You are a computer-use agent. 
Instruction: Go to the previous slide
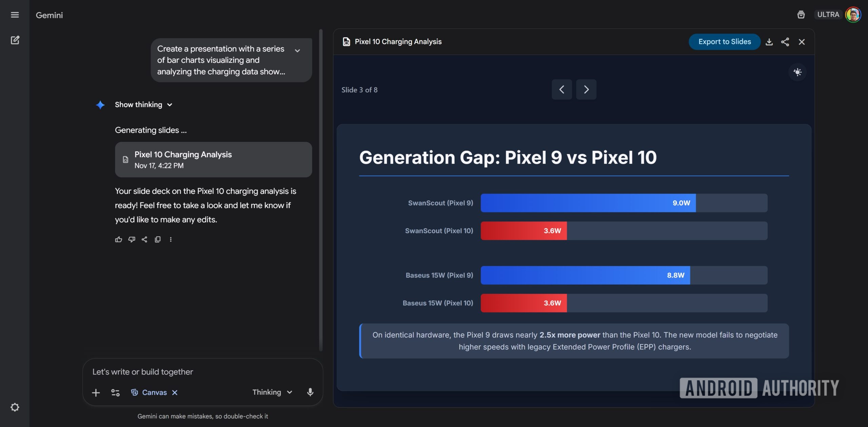click(561, 89)
